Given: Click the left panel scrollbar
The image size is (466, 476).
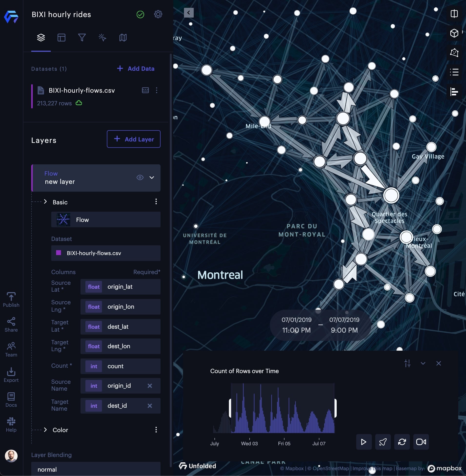Looking at the screenshot, I should 171,260.
